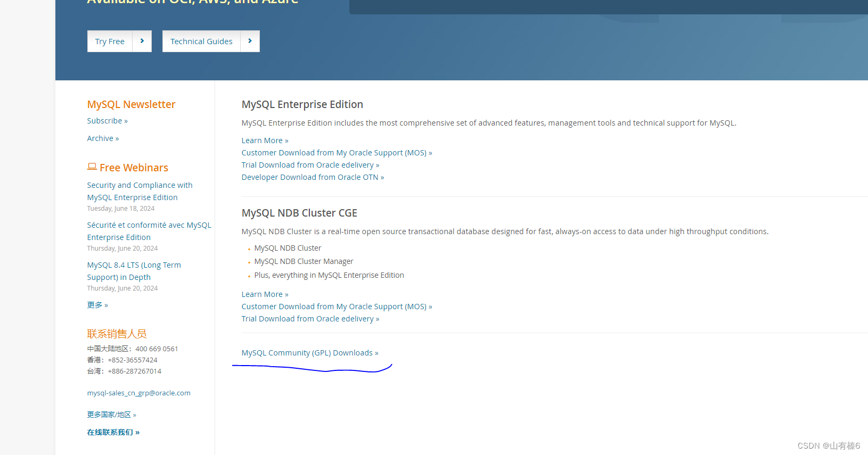Click the 'Tuesday, June 18, 2024' date text

121,209
